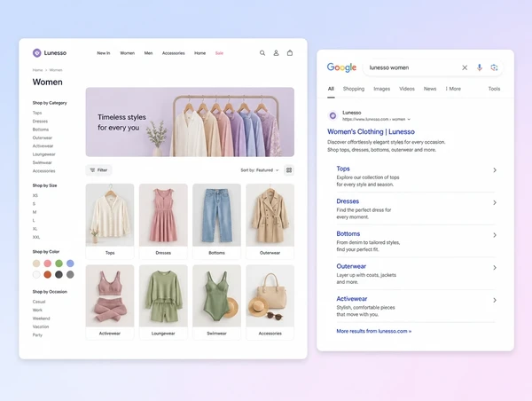Open Google search Tools

pos(494,89)
